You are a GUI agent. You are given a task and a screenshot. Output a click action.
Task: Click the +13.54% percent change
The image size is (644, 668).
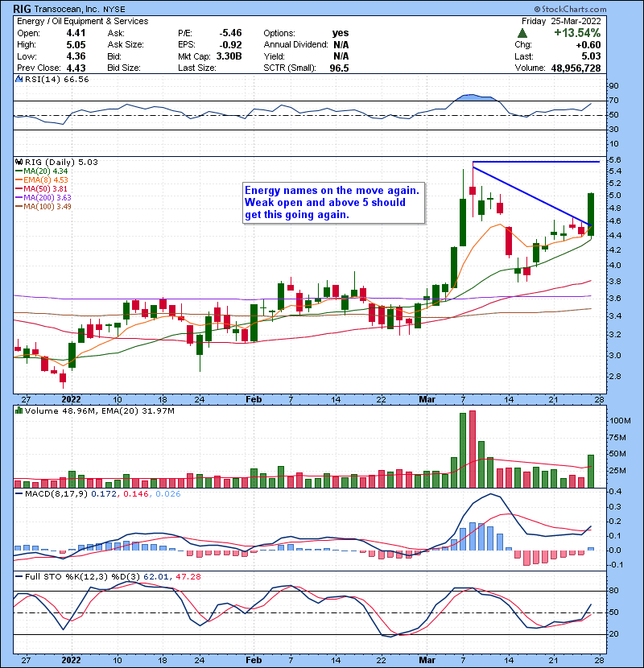point(577,33)
